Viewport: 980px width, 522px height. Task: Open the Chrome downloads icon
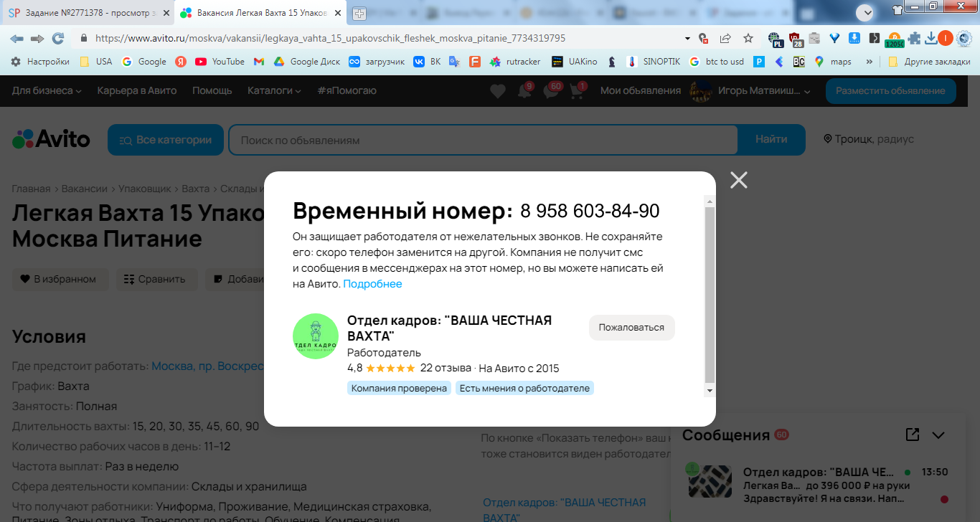click(x=931, y=38)
